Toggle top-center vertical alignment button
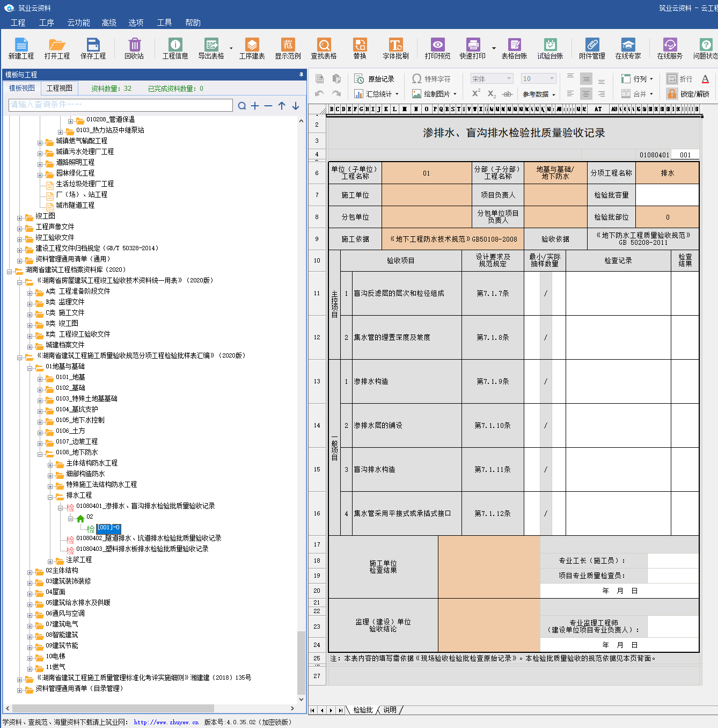 point(587,79)
